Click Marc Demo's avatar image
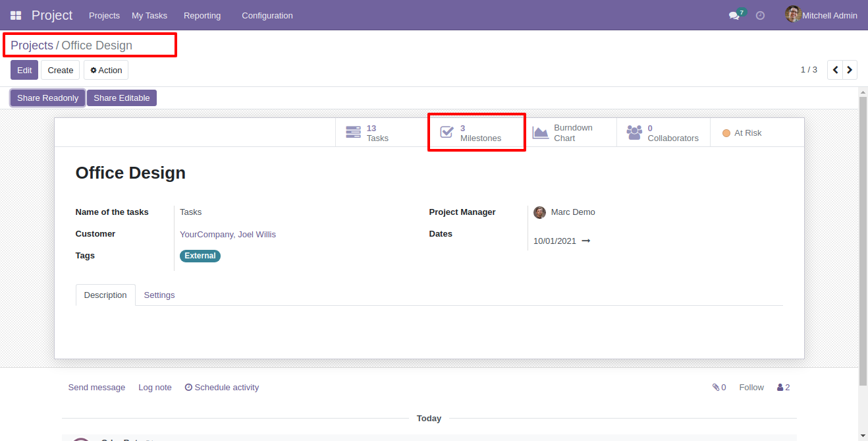The height and width of the screenshot is (441, 868). (x=539, y=212)
